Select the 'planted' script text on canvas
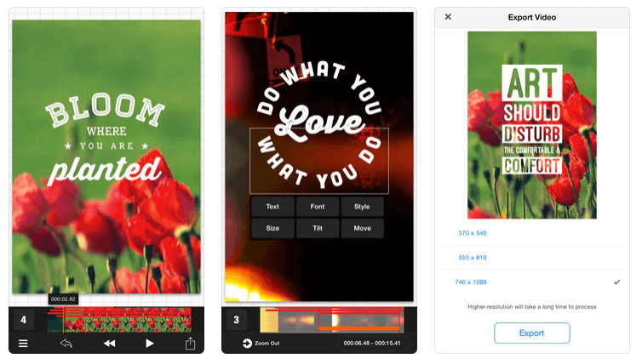 click(104, 170)
